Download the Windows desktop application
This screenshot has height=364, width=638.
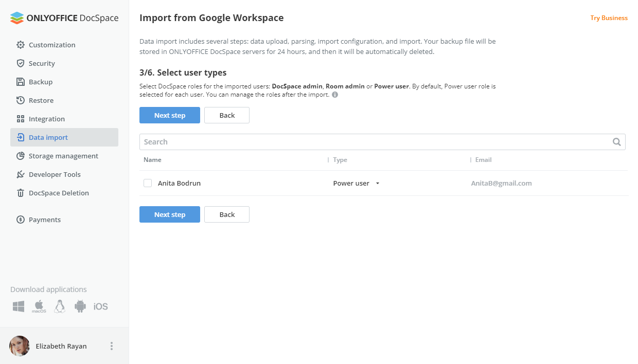[x=19, y=306]
